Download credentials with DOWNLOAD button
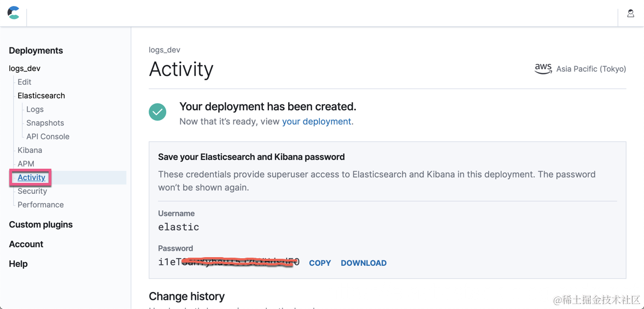The height and width of the screenshot is (309, 644). pyautogui.click(x=364, y=263)
